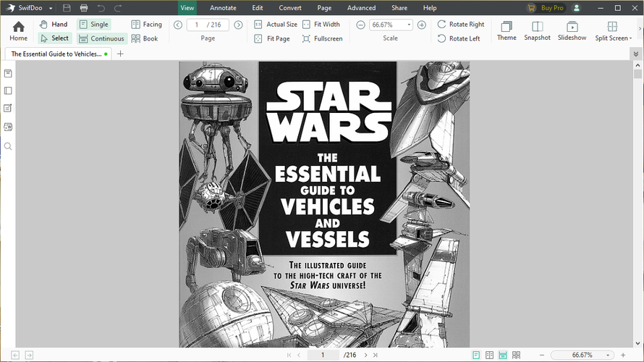The image size is (644, 362).
Task: Open the 66.67% scale dropdown in the ribbon
Action: point(409,25)
